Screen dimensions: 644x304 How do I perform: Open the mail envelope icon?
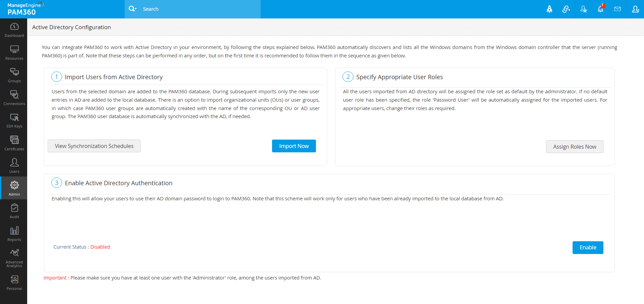coord(618,9)
